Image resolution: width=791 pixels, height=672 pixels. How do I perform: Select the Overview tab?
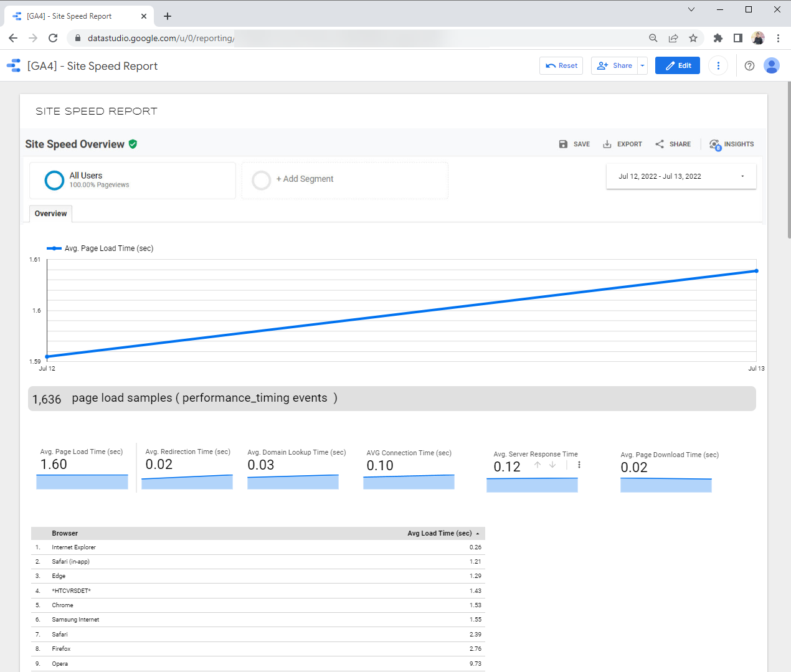(50, 214)
